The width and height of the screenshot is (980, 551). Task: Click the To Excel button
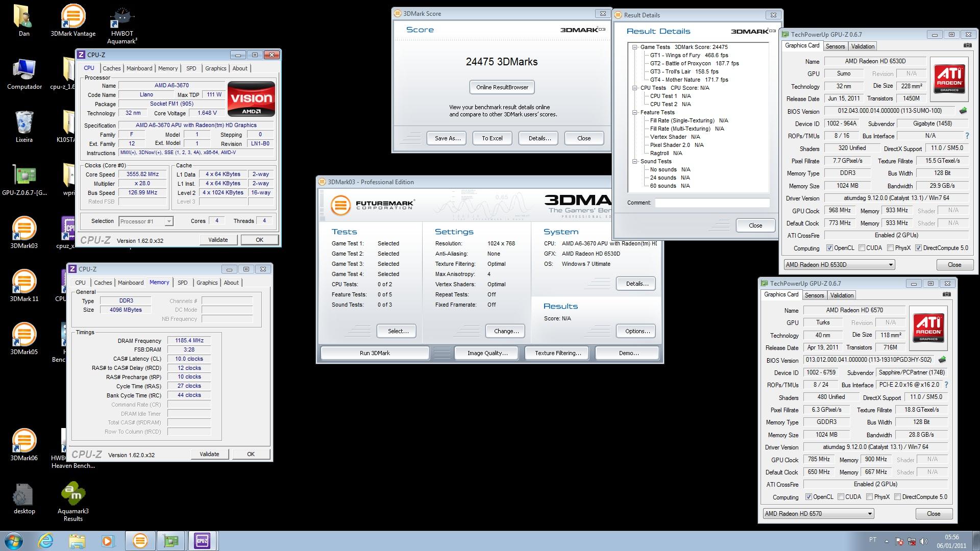coord(492,138)
